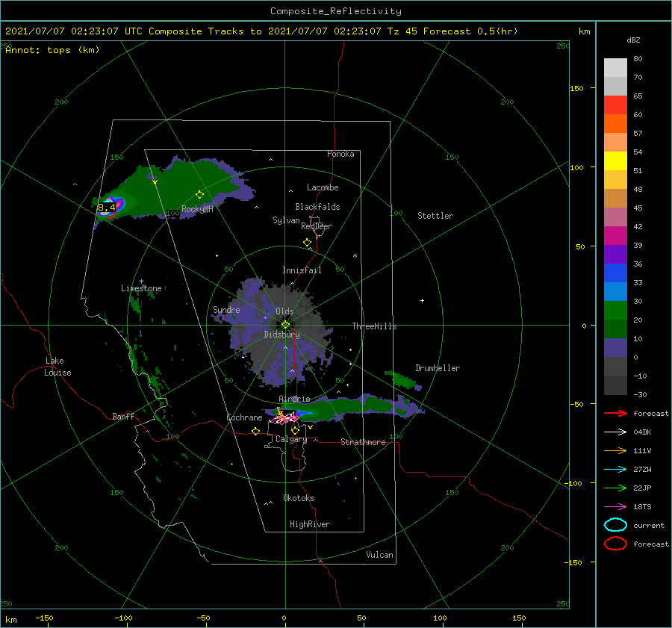
Task: Click the Sylvan label
Action: 286,220
